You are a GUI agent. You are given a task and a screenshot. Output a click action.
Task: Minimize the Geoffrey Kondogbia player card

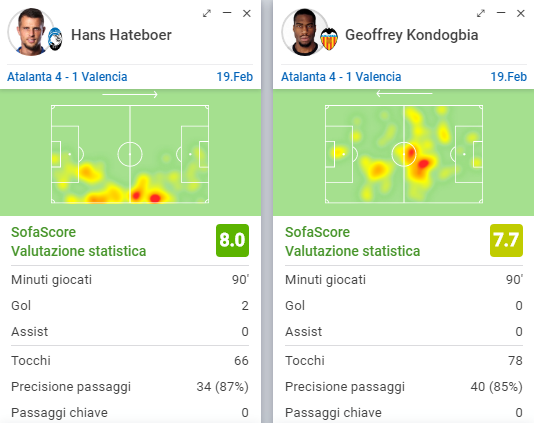[x=501, y=13]
